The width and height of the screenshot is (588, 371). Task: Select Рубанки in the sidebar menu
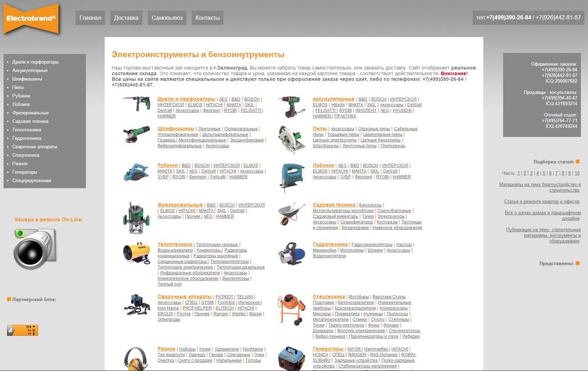(21, 96)
